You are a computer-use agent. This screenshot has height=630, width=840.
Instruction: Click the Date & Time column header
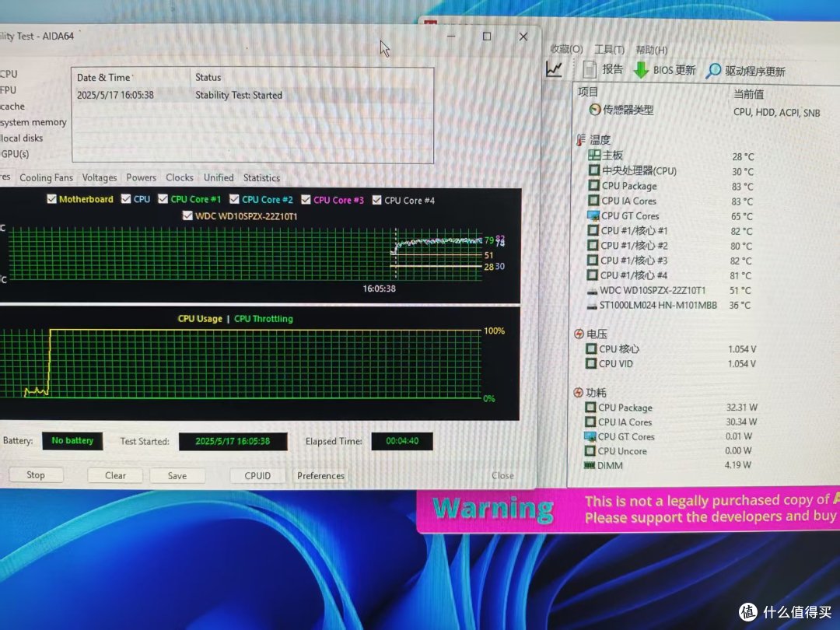[104, 78]
